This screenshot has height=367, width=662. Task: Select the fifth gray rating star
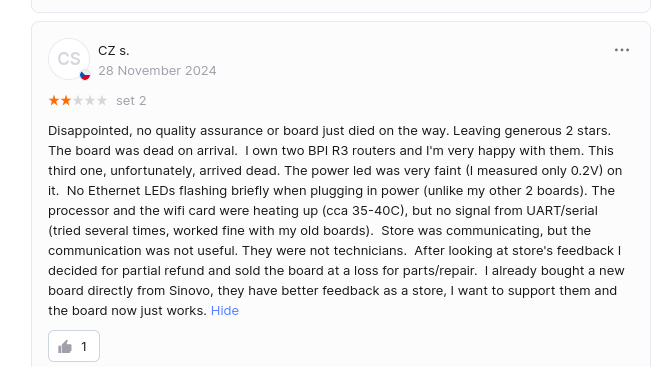[102, 101]
